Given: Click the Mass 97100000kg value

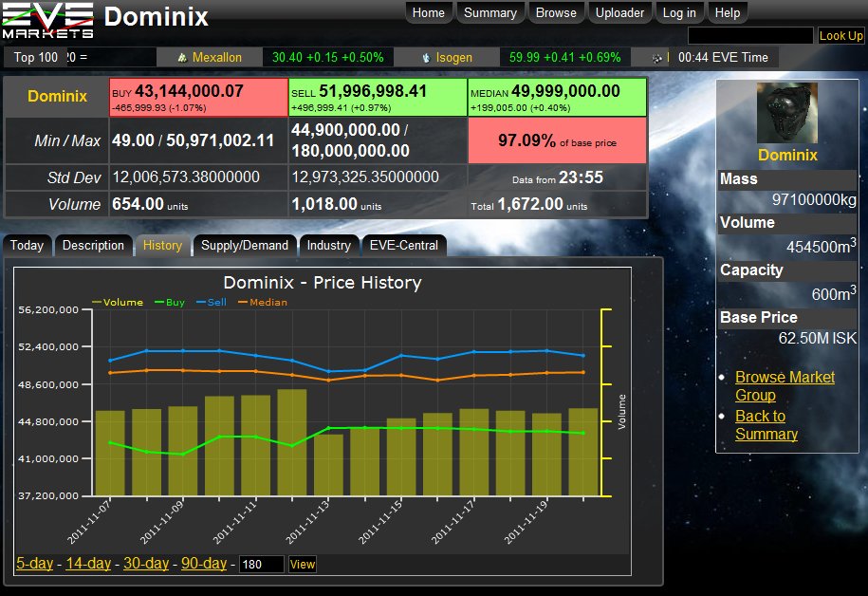Looking at the screenshot, I should pos(814,200).
